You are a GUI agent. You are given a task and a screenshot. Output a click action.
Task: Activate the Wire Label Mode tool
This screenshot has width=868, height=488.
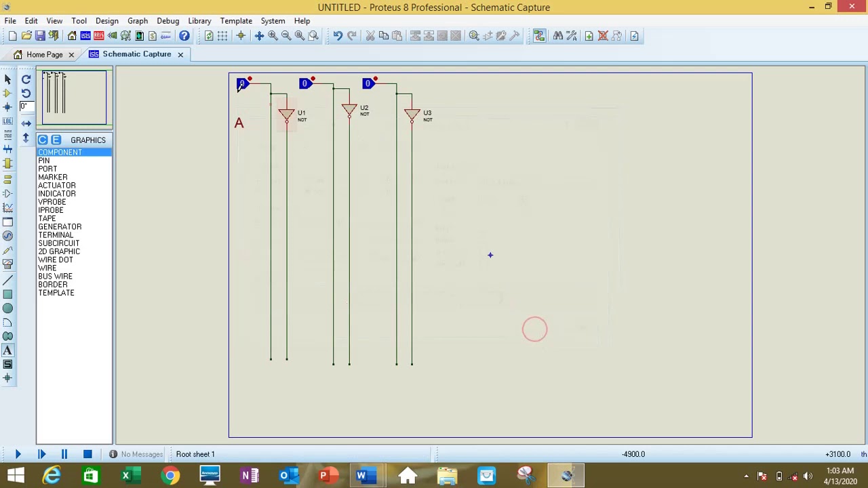[x=7, y=121]
